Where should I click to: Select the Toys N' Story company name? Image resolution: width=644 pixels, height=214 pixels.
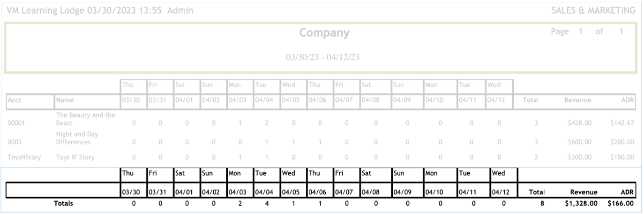(x=75, y=157)
